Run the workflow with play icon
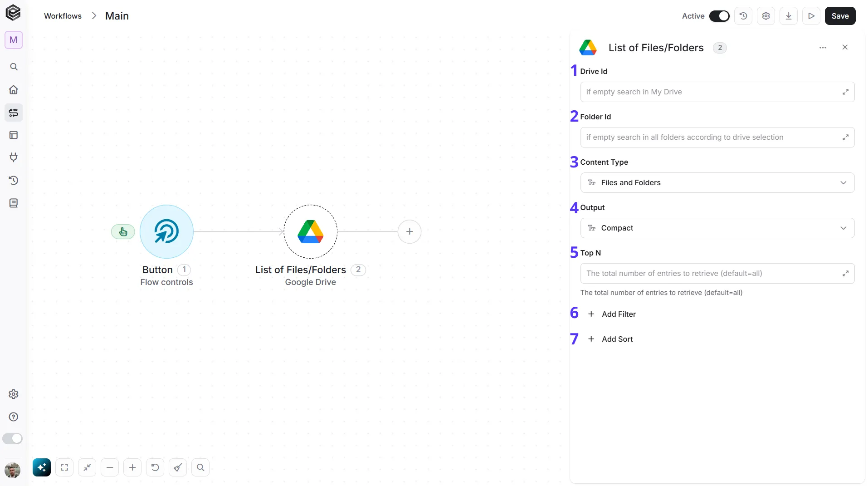Image resolution: width=868 pixels, height=486 pixels. pyautogui.click(x=811, y=16)
